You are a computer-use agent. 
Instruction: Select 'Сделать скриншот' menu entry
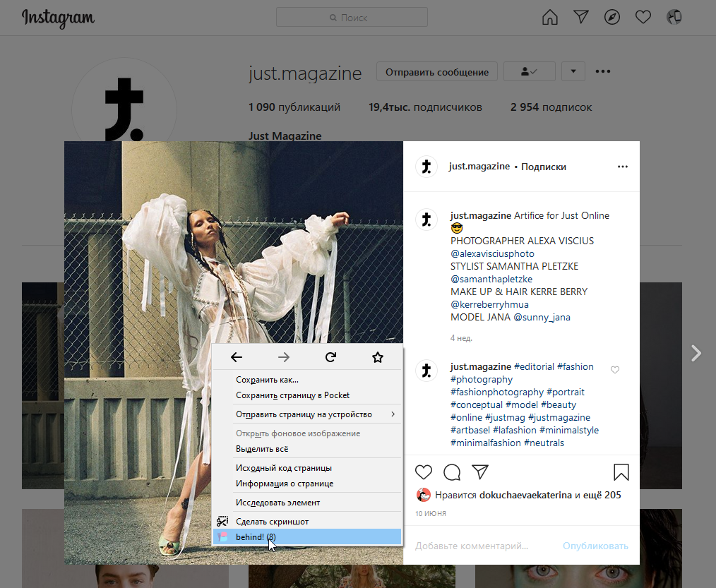(x=307, y=522)
